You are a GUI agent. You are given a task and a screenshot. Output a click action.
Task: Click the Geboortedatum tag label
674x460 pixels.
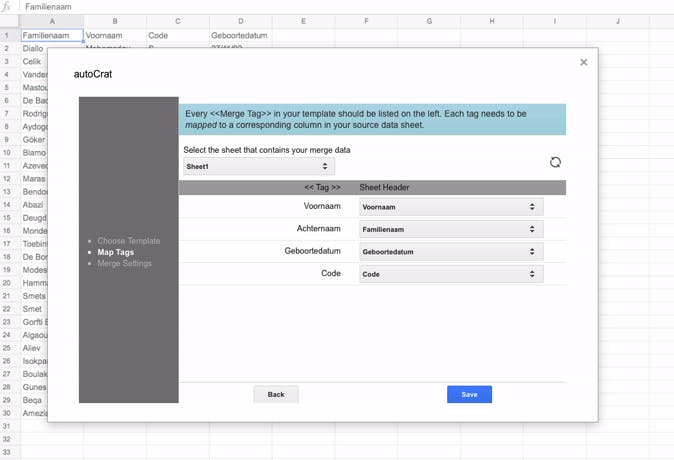pos(312,251)
